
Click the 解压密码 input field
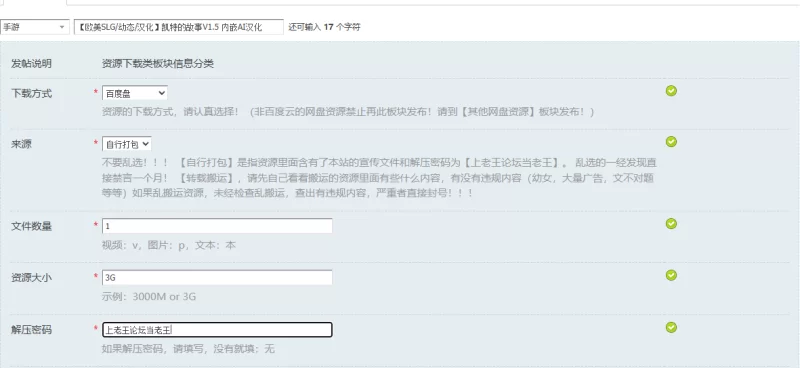pos(217,330)
